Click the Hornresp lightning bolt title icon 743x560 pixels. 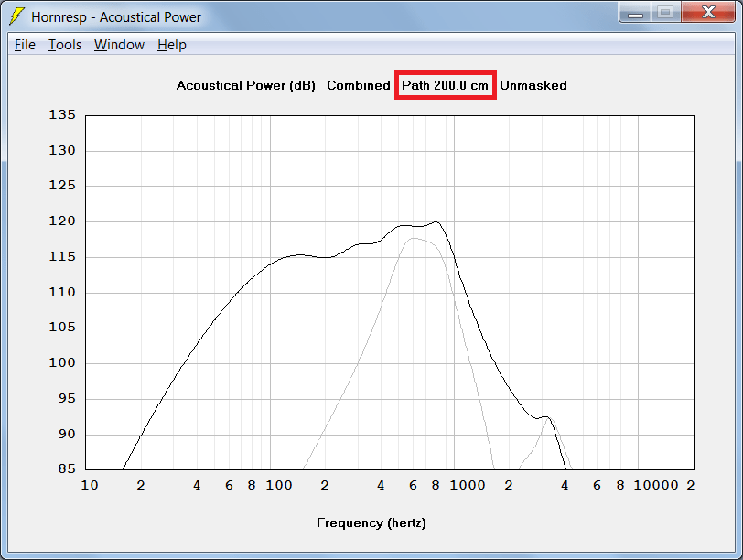(x=17, y=16)
